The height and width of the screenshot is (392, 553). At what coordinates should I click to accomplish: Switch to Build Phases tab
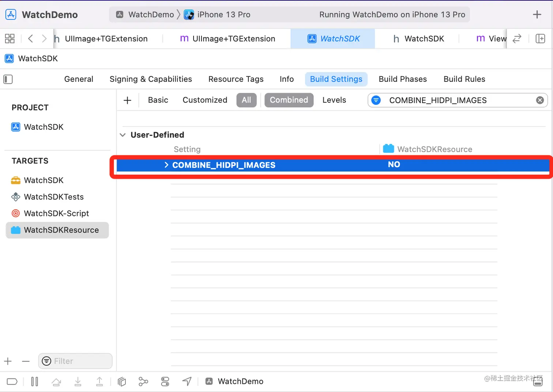(403, 79)
